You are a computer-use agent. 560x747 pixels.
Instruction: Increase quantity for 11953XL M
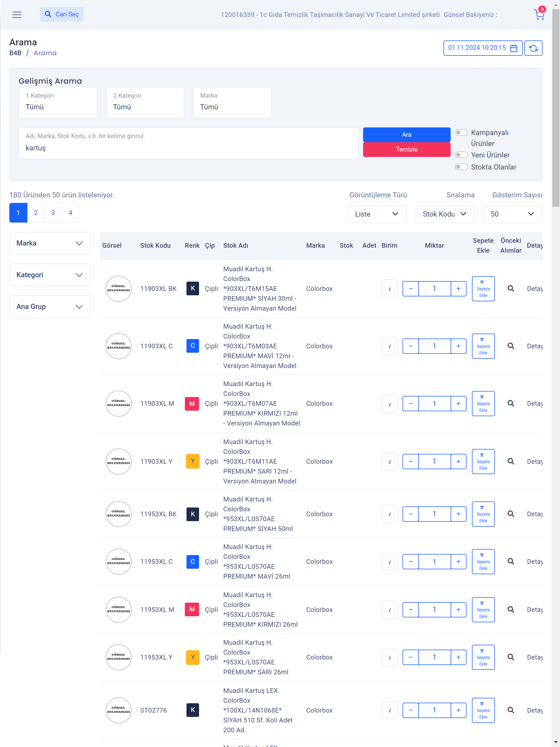tap(458, 609)
